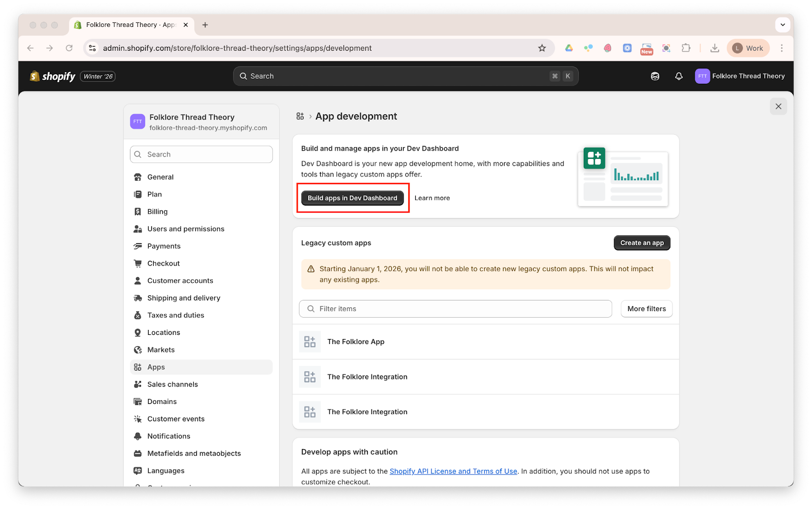
Task: Bookmark this page with the star icon
Action: 542,48
